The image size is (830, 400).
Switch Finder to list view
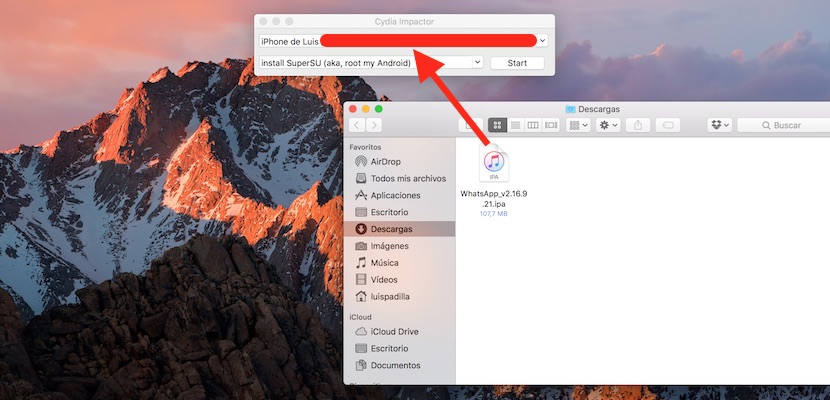point(515,125)
